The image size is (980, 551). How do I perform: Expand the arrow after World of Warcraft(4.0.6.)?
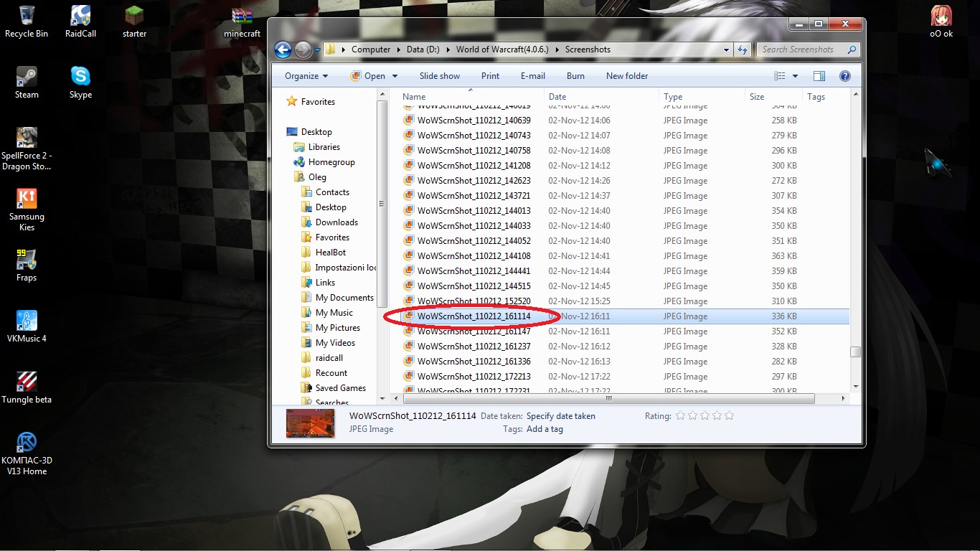click(558, 50)
